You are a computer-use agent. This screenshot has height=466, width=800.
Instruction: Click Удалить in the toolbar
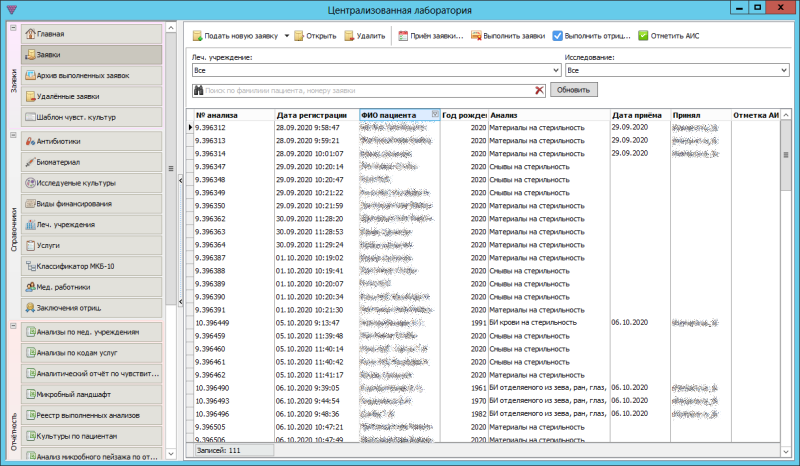pos(364,35)
